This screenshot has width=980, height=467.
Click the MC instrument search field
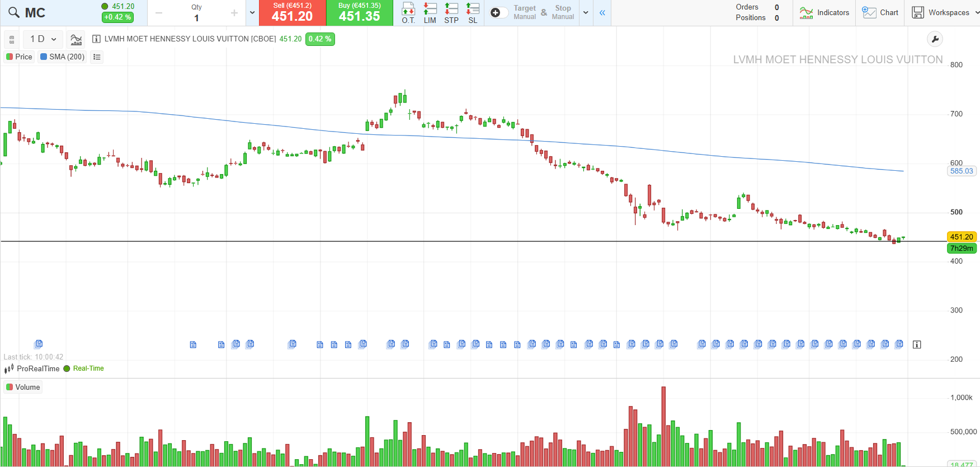click(x=35, y=13)
